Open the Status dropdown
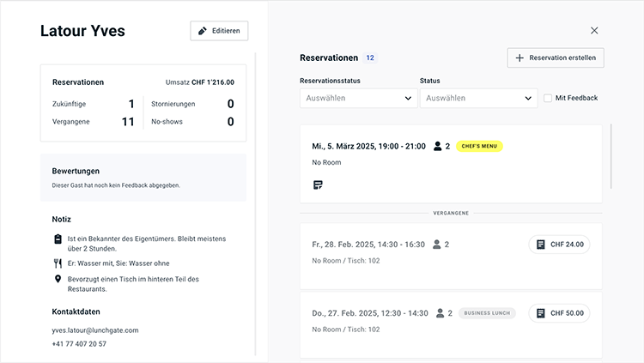 (478, 98)
